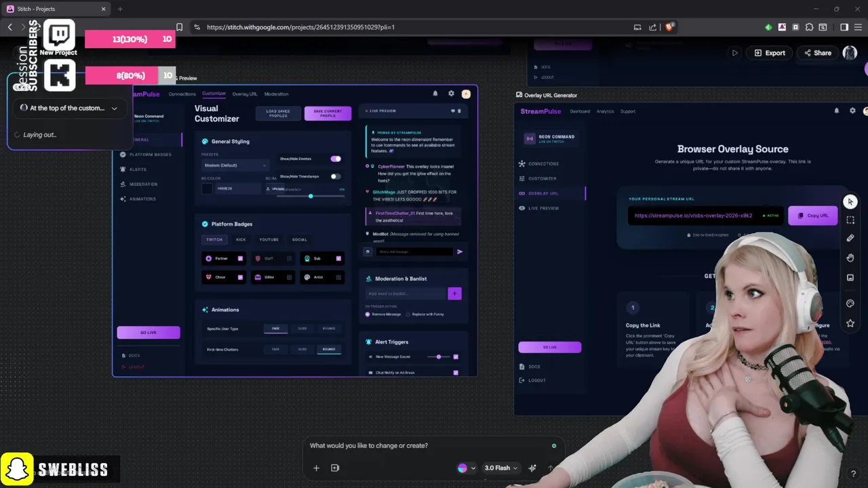
Task: Switch to the Moderation tab in customizer mockup
Action: click(x=277, y=94)
